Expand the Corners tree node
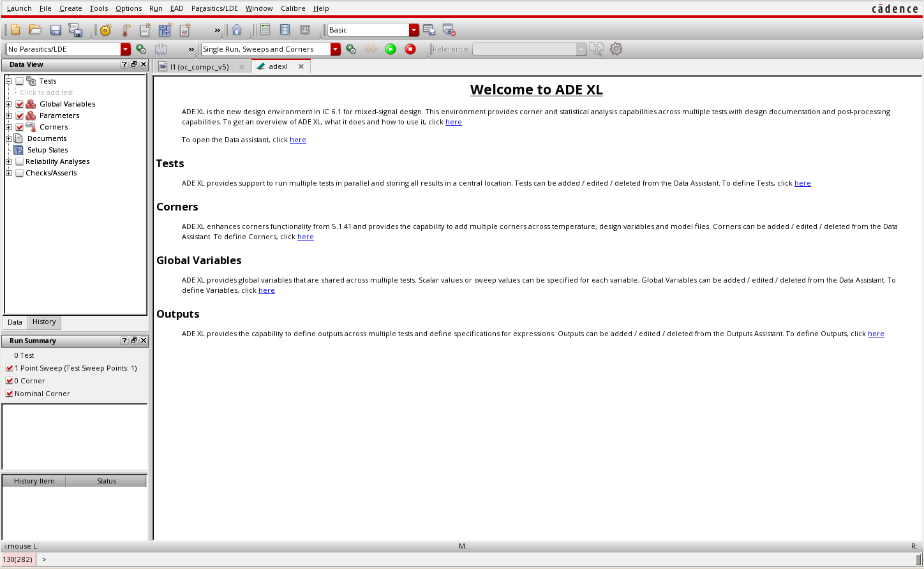924x569 pixels. click(9, 127)
